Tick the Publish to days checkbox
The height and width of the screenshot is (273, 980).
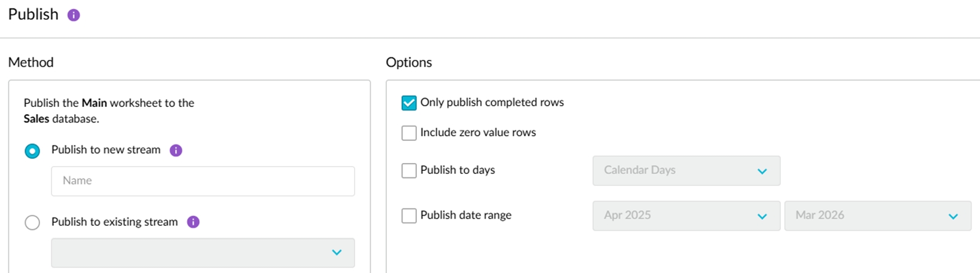pyautogui.click(x=409, y=170)
